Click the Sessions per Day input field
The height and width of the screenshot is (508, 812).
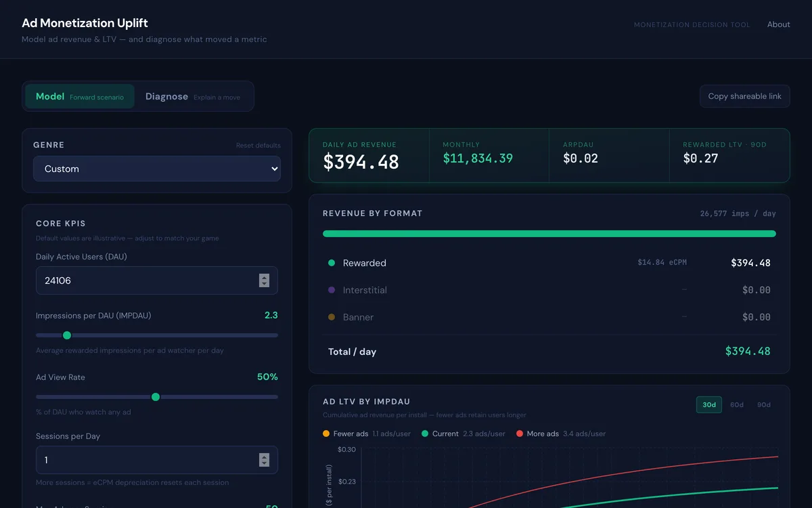point(157,460)
